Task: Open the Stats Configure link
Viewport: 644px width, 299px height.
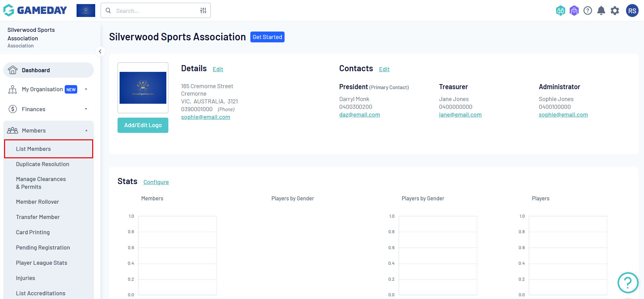Action: coord(156,182)
